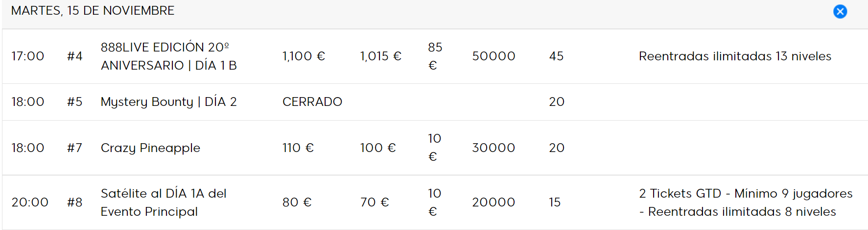Click the 17:00 start time
The image size is (868, 230).
point(28,56)
